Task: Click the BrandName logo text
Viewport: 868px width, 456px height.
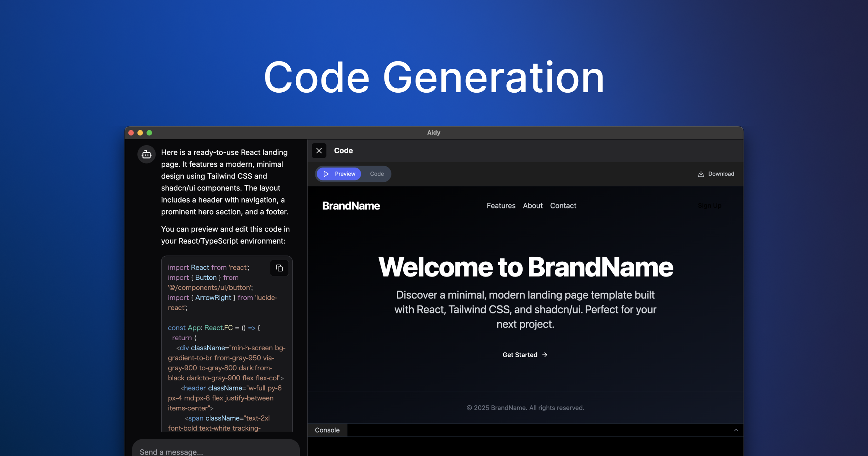Action: [351, 206]
